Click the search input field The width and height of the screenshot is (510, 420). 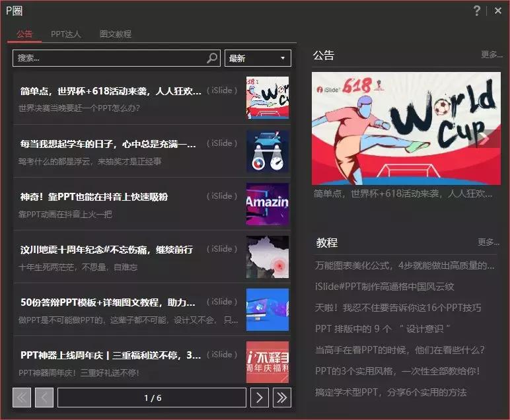coord(110,58)
